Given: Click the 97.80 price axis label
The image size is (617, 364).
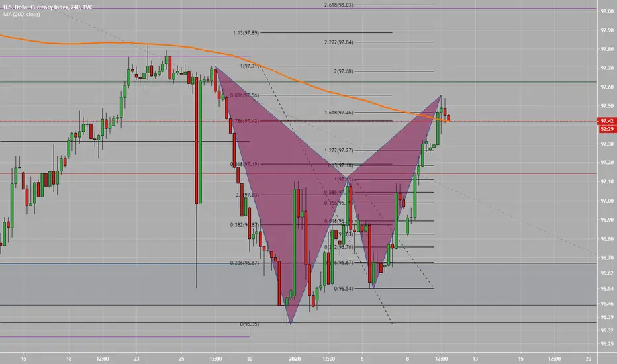Looking at the screenshot, I should 607,49.
